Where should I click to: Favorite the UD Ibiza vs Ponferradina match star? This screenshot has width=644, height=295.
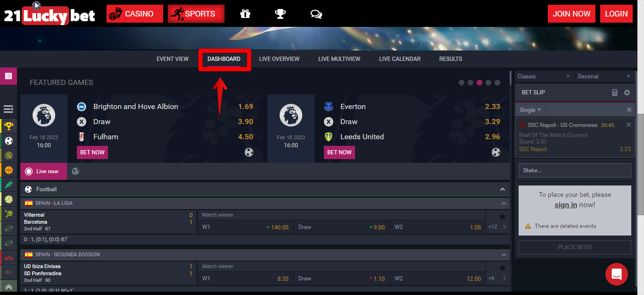click(x=503, y=268)
